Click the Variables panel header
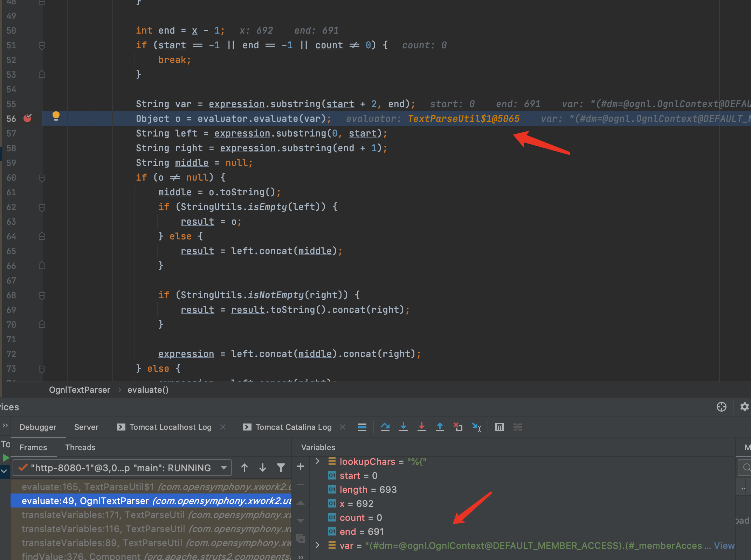The image size is (751, 560). point(318,447)
